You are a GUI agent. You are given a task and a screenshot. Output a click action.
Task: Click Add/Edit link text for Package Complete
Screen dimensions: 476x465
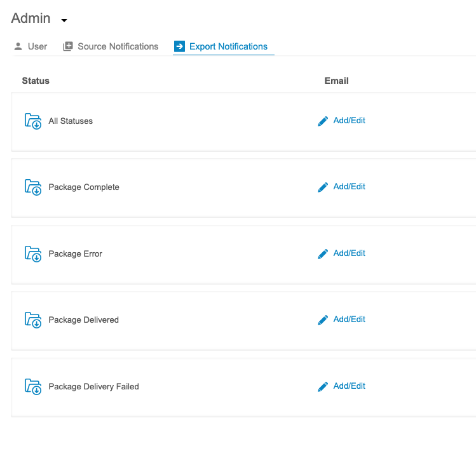click(349, 187)
